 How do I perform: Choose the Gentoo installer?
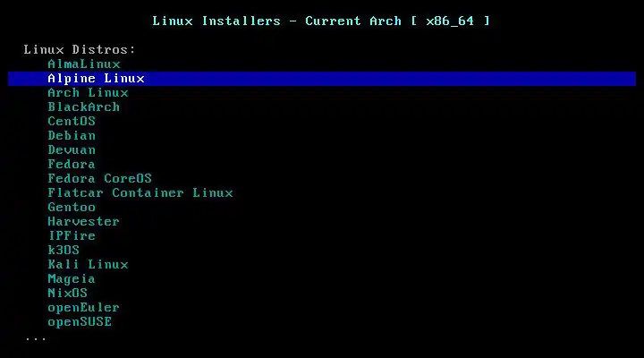[x=72, y=207]
